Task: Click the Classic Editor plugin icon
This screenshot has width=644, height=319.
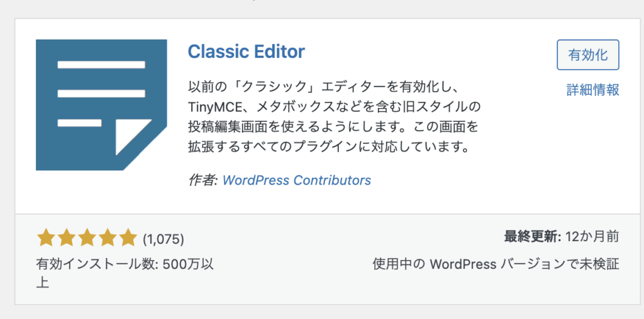Action: 101,104
